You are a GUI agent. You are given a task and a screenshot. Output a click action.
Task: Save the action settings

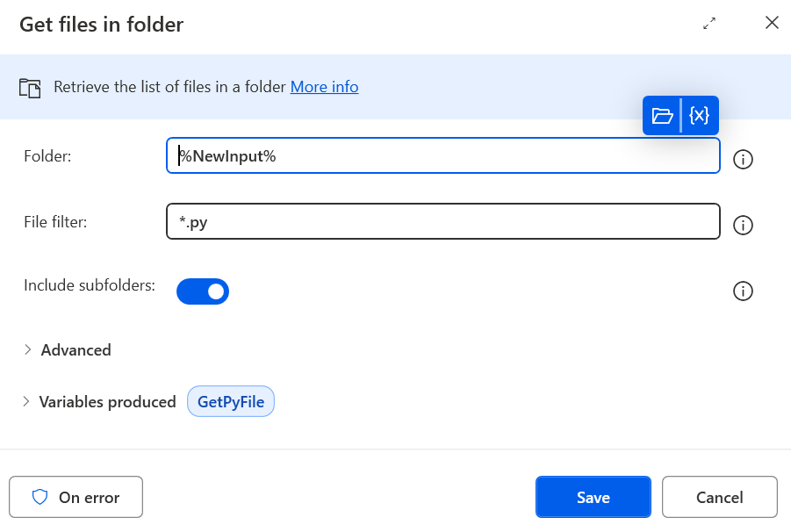point(593,497)
